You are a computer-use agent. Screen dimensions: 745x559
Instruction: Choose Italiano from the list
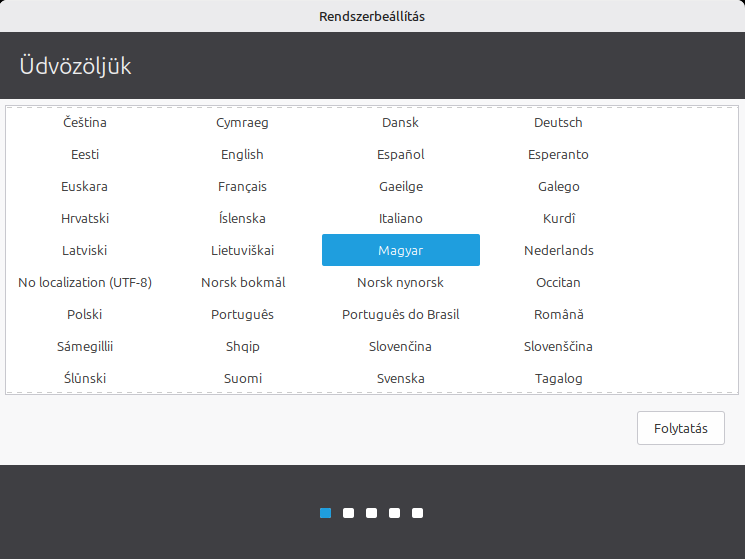pyautogui.click(x=400, y=218)
